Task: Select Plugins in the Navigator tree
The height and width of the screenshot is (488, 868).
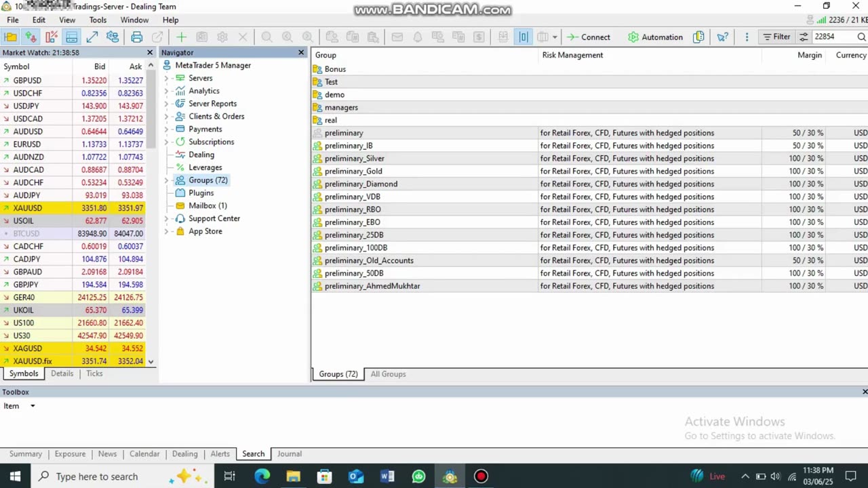Action: pyautogui.click(x=201, y=193)
